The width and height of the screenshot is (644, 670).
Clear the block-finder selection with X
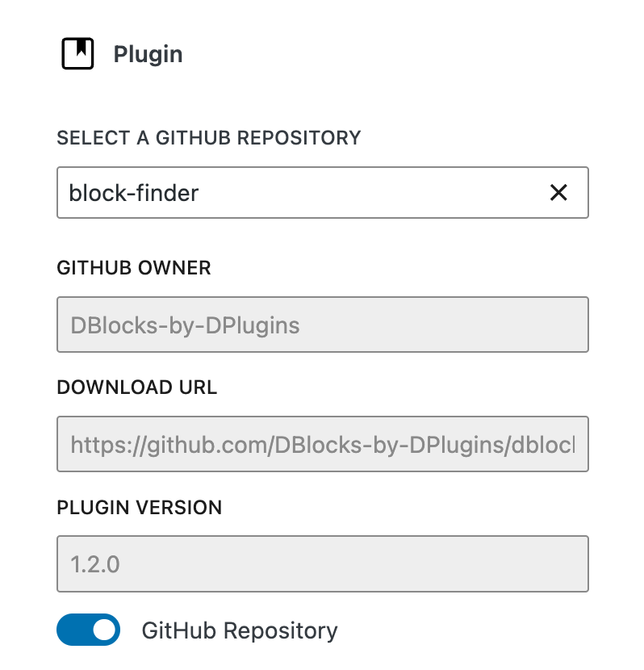point(558,192)
